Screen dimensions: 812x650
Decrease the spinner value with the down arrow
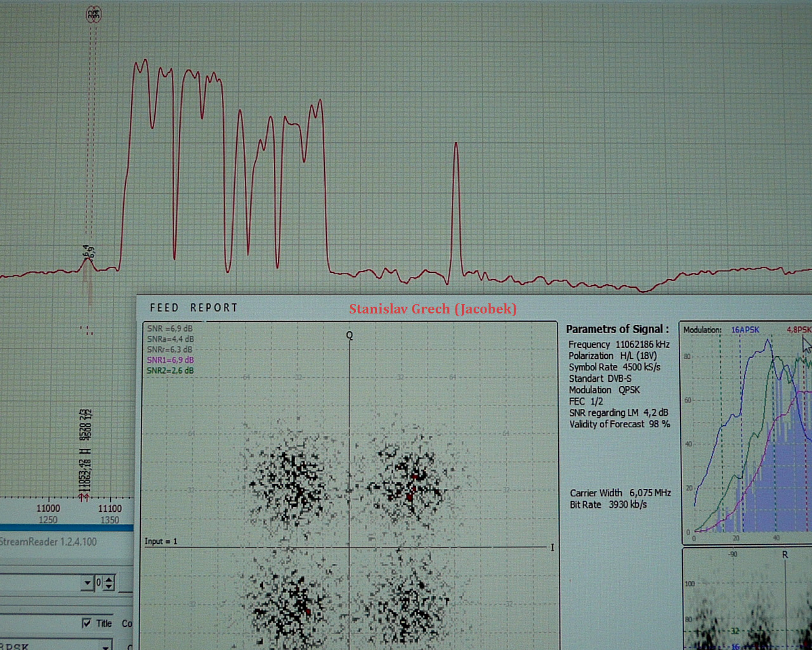(109, 586)
